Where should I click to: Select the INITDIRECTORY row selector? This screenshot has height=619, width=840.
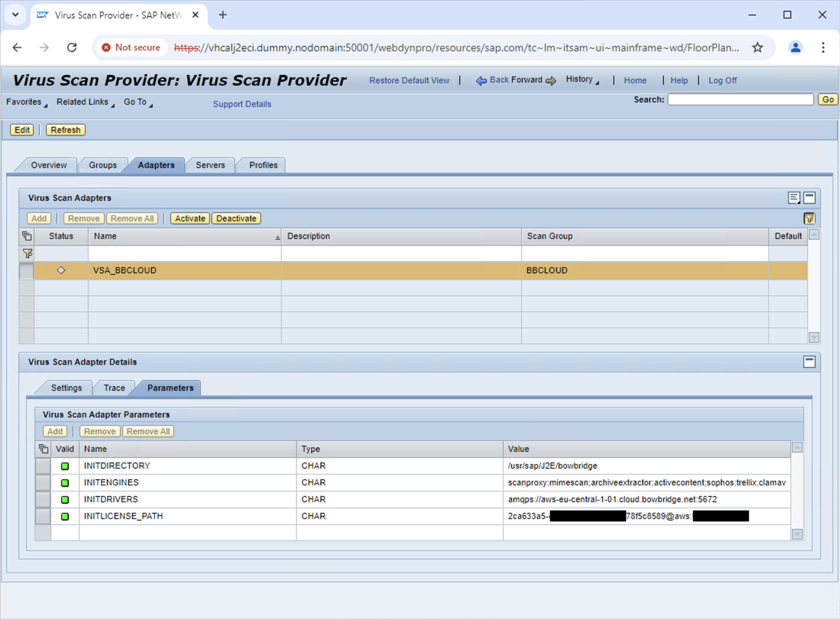43,466
